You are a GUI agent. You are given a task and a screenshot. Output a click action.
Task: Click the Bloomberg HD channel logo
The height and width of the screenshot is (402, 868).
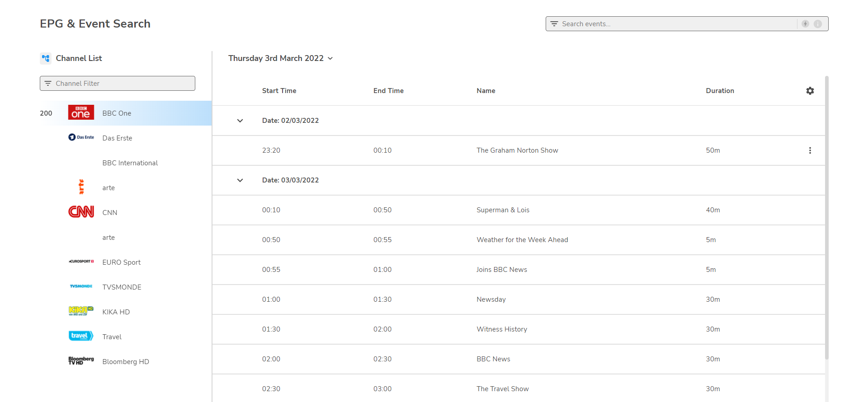click(81, 361)
